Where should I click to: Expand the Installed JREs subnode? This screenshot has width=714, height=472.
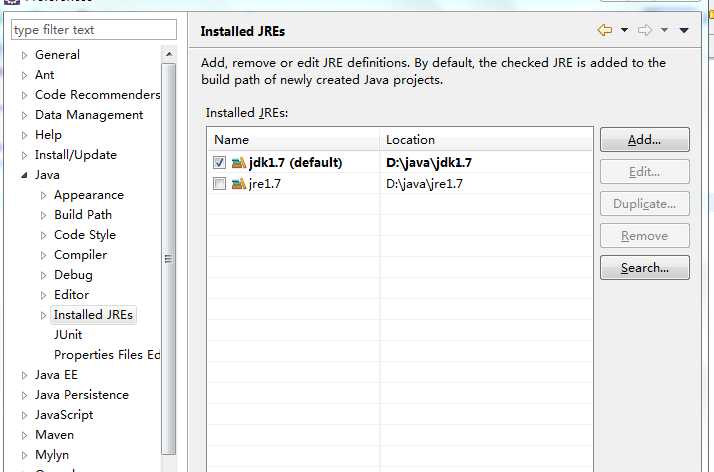(43, 315)
